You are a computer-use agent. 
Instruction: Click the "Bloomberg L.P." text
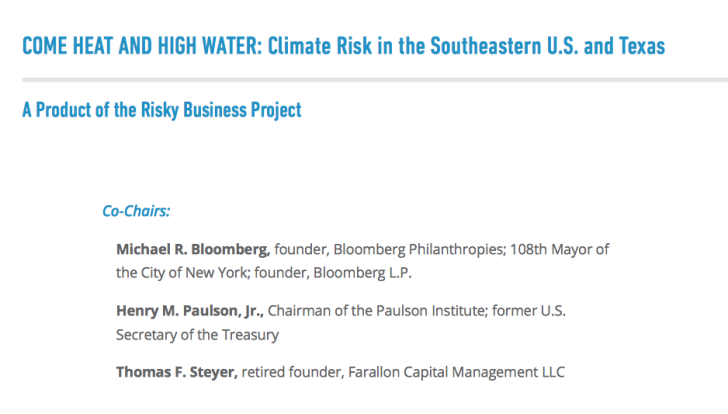click(362, 272)
